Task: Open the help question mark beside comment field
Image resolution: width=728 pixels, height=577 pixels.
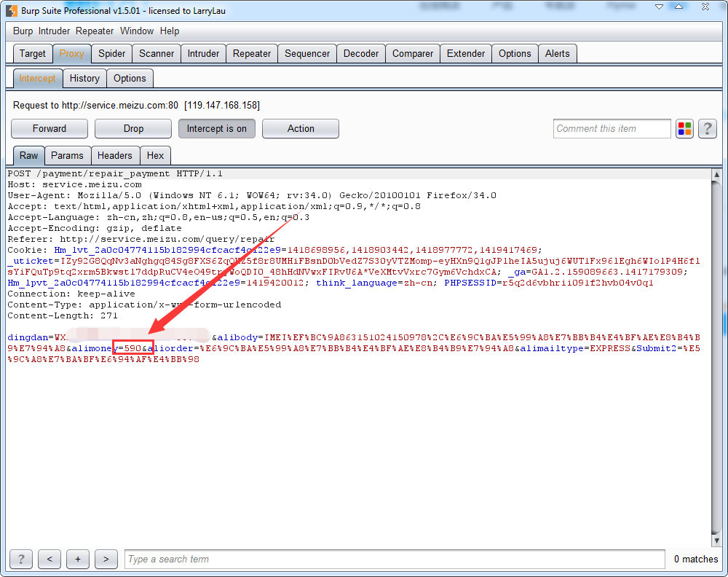Action: (x=707, y=129)
